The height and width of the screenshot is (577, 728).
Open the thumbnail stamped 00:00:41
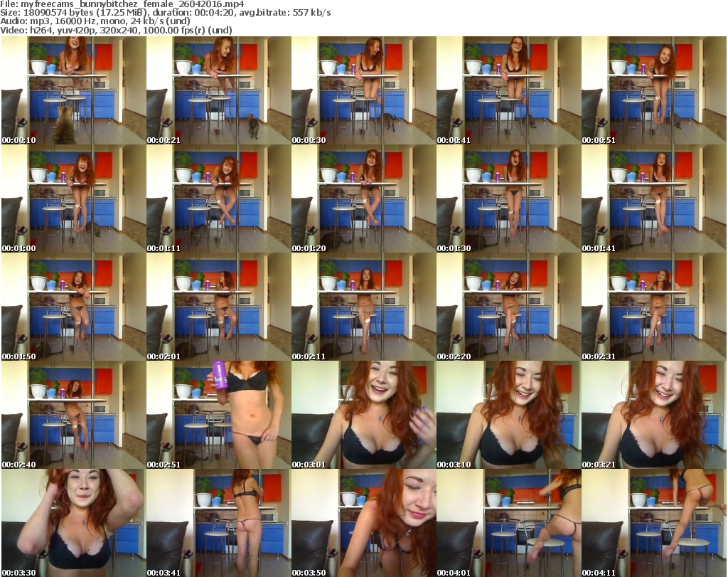point(509,90)
